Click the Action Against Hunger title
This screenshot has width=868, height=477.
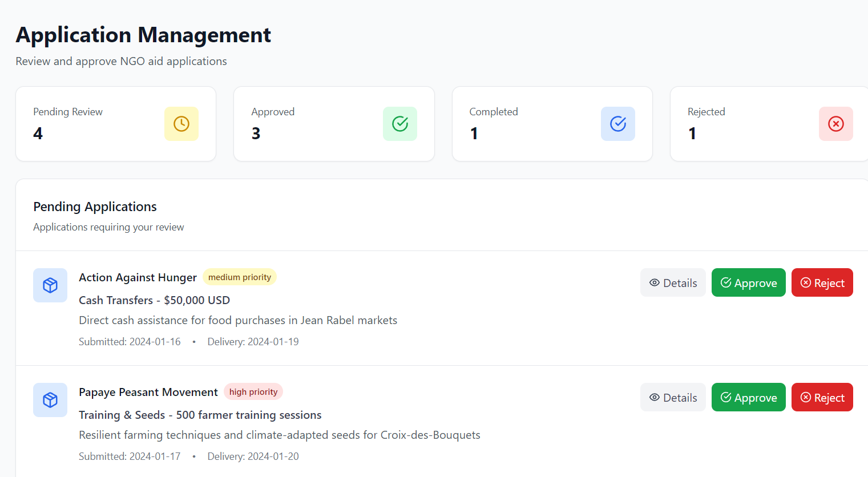pyautogui.click(x=138, y=278)
